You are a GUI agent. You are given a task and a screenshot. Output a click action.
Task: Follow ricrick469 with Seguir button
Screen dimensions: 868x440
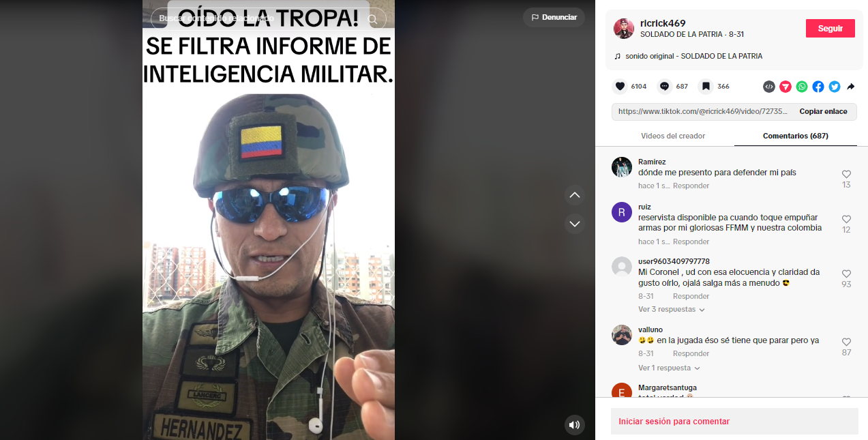pos(830,29)
